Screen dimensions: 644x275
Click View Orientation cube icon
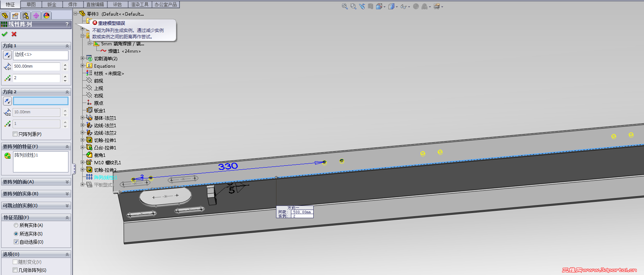379,6
